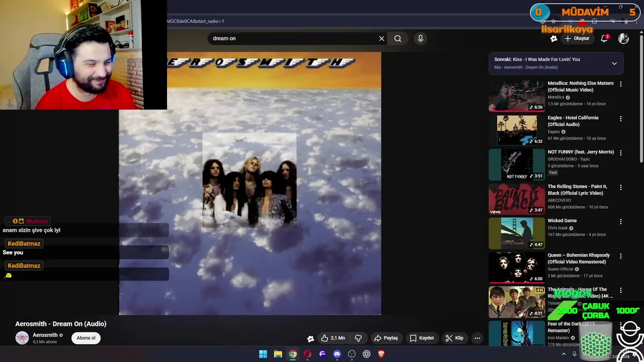The width and height of the screenshot is (644, 362).
Task: Open options for NOT FUNNY video
Action: click(620, 153)
